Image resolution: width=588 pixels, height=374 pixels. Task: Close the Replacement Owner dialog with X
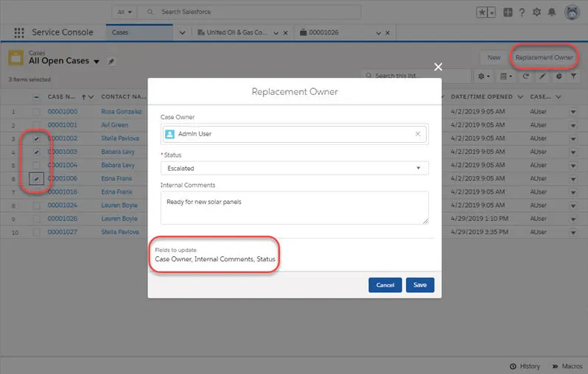click(438, 67)
